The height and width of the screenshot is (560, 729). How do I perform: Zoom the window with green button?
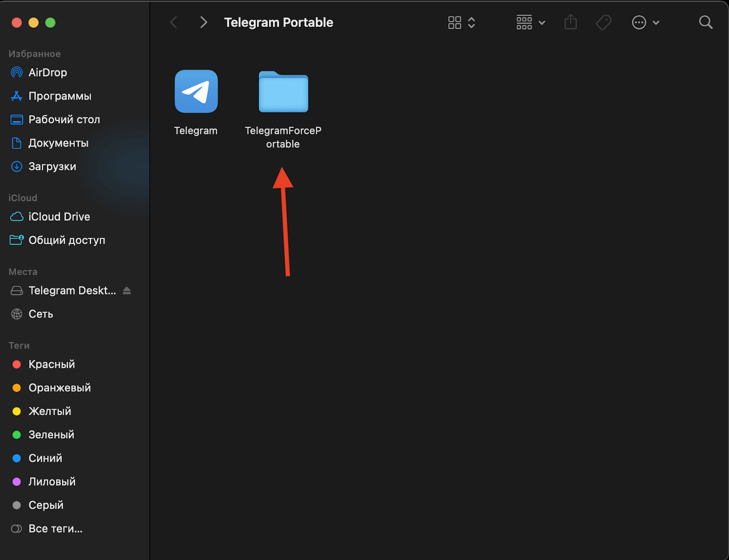[51, 22]
